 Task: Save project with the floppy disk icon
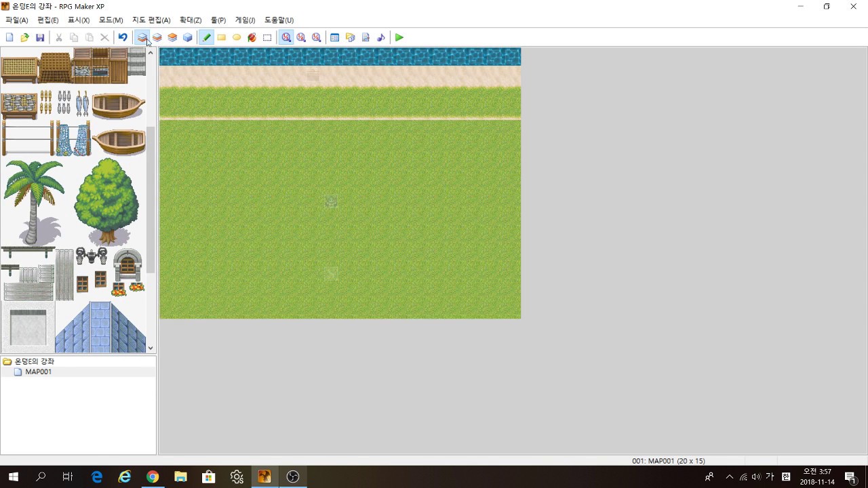[40, 37]
